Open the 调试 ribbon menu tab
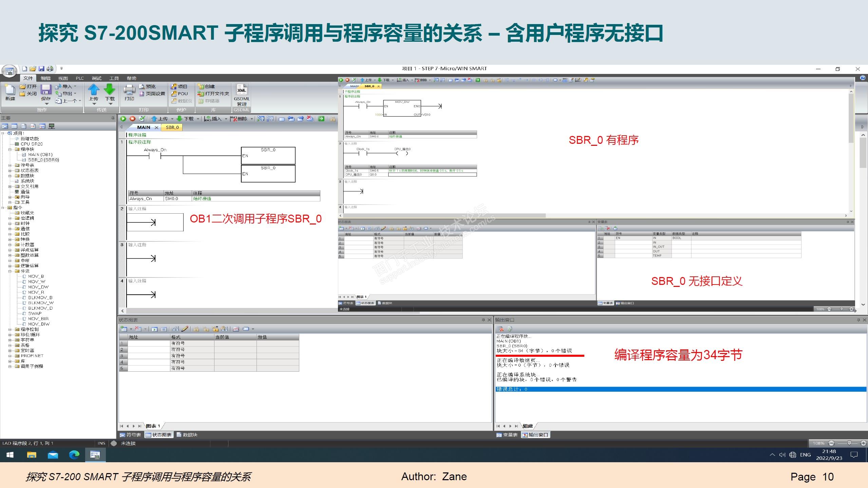The image size is (868, 488). pos(96,78)
